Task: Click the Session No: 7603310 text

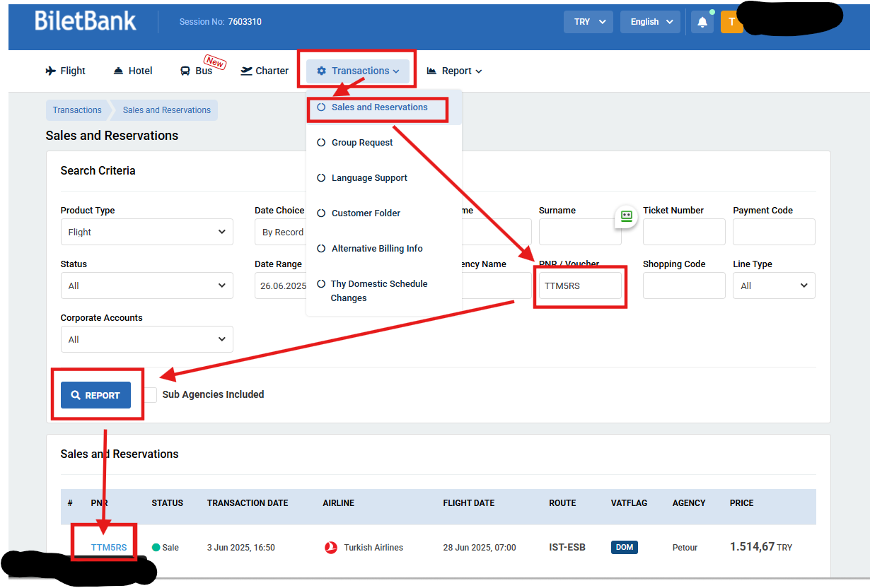Action: pos(221,22)
